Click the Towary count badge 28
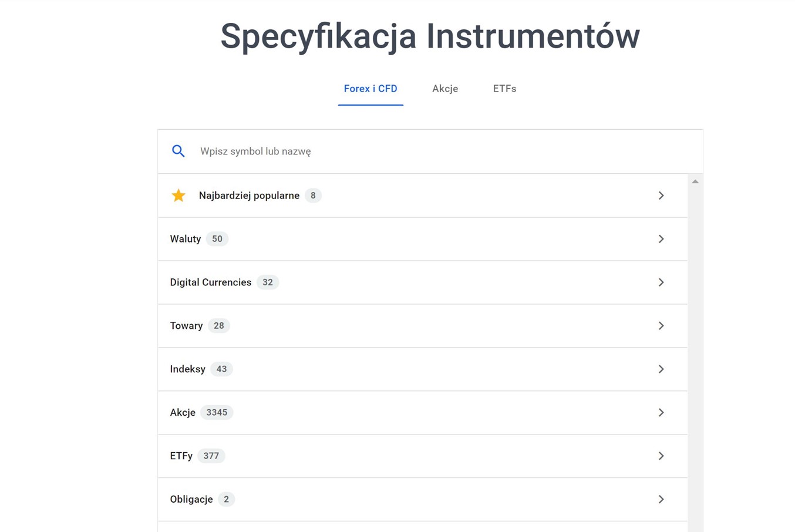 (219, 326)
